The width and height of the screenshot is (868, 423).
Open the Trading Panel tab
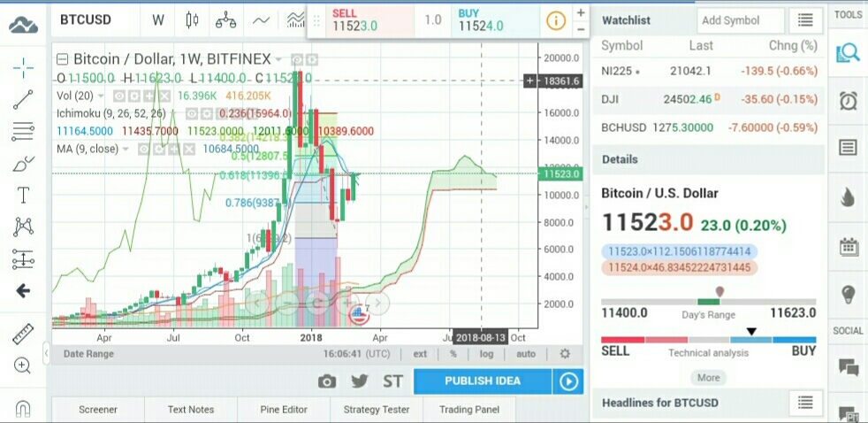point(469,410)
